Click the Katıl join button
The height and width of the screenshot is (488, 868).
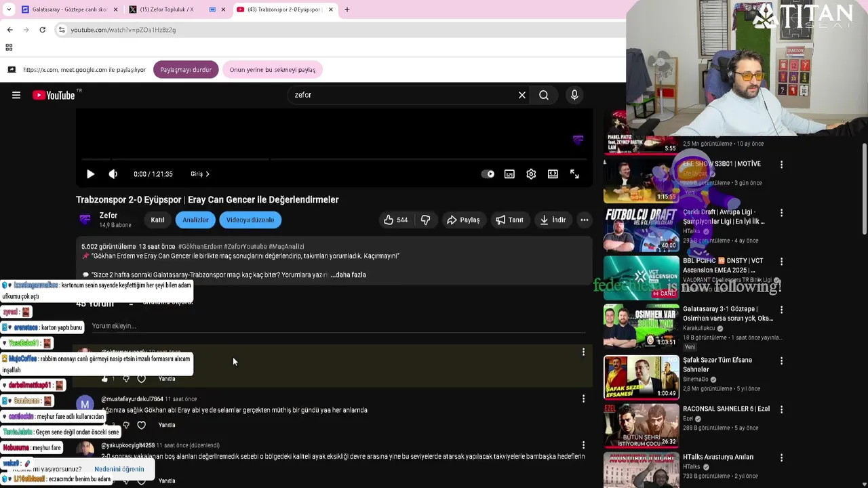click(x=157, y=220)
